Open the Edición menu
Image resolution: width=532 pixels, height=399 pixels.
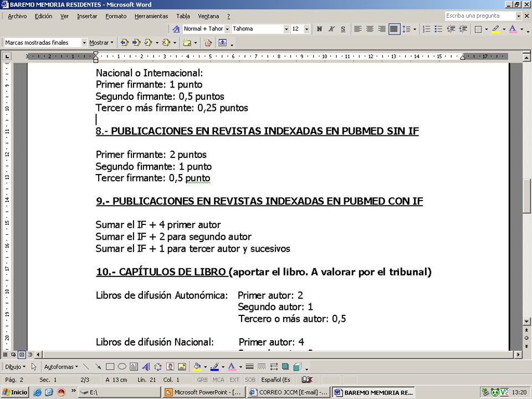(x=43, y=16)
